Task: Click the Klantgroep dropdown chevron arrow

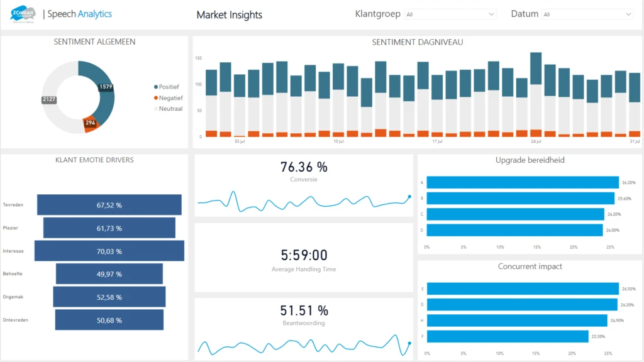Action: tap(491, 14)
